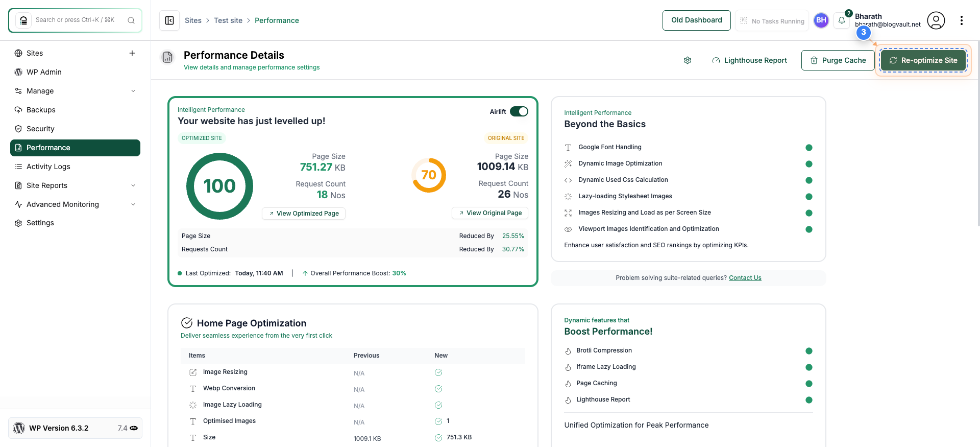Click the Dynamic Used Css code icon
980x447 pixels.
568,180
